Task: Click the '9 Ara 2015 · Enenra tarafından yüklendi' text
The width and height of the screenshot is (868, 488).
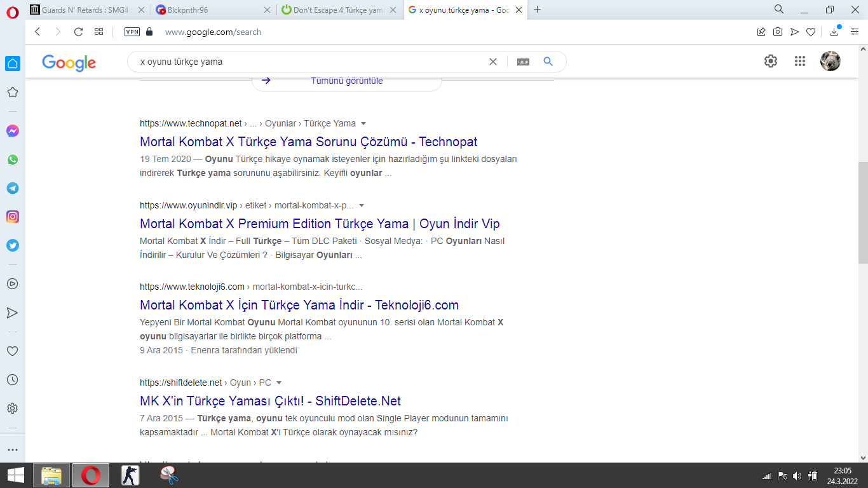Action: [219, 350]
